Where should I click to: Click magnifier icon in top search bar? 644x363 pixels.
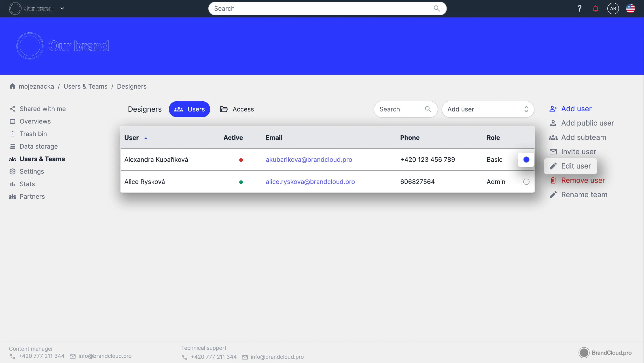[436, 9]
